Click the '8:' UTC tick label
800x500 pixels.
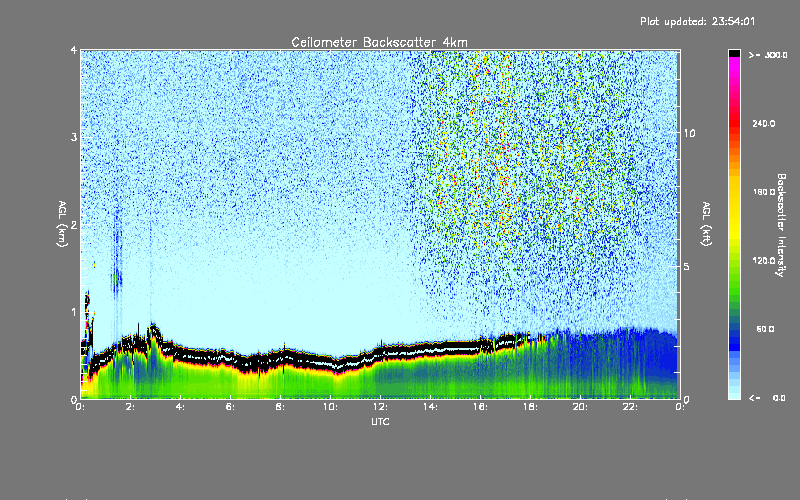click(x=281, y=407)
